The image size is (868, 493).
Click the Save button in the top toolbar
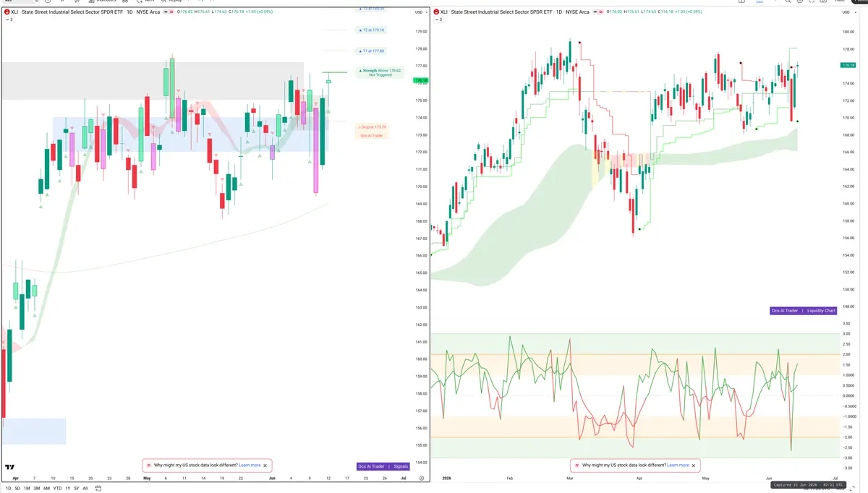[759, 2]
